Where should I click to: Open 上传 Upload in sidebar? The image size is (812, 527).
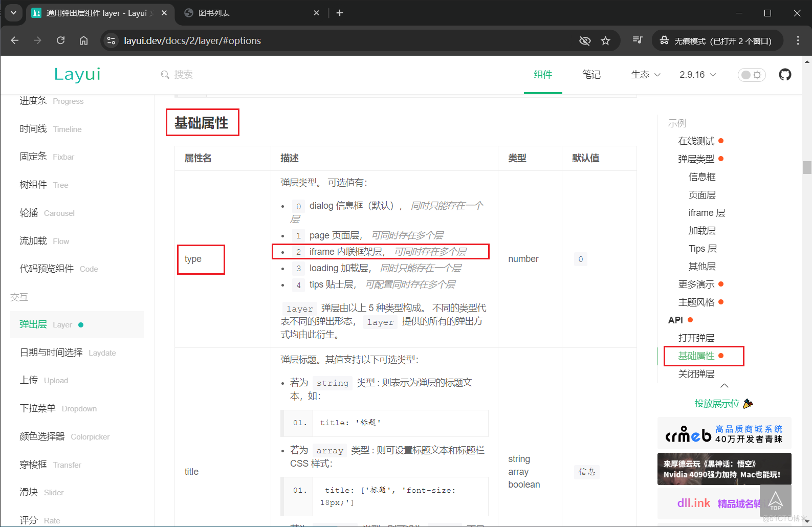coord(44,380)
